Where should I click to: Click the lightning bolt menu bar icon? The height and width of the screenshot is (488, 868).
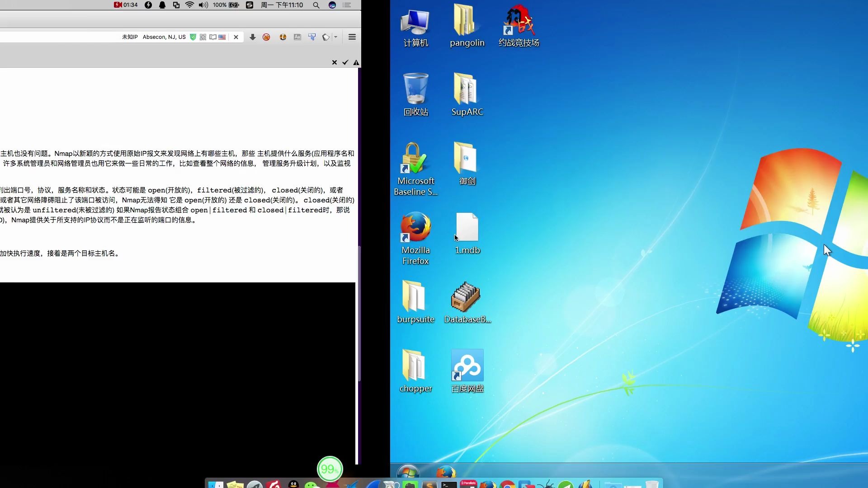point(148,5)
